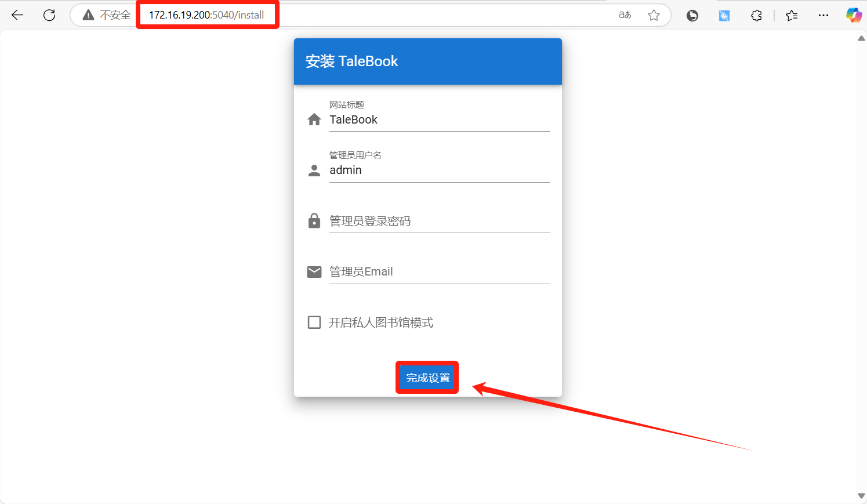The image size is (867, 504).
Task: Click the scrollbar up arrow
Action: point(861,38)
